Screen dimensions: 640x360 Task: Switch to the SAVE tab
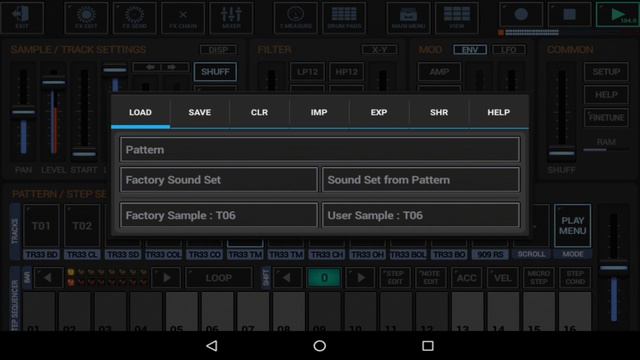(200, 112)
